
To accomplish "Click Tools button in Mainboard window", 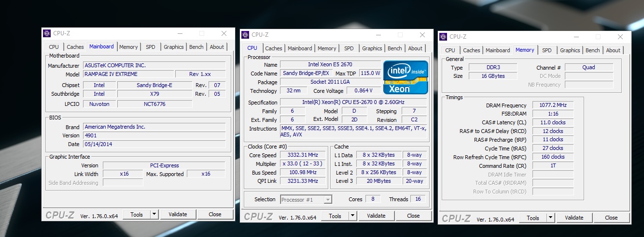I will pyautogui.click(x=137, y=214).
